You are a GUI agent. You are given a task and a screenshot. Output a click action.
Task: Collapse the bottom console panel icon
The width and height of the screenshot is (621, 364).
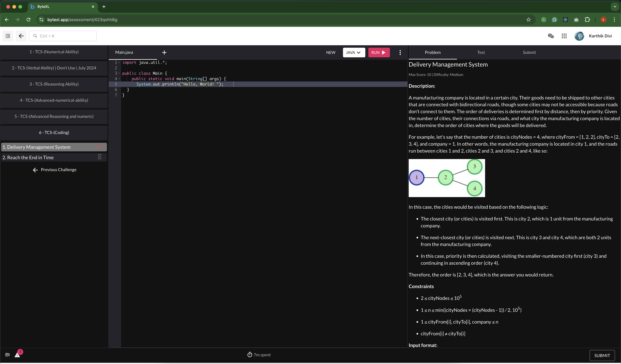[7, 355]
